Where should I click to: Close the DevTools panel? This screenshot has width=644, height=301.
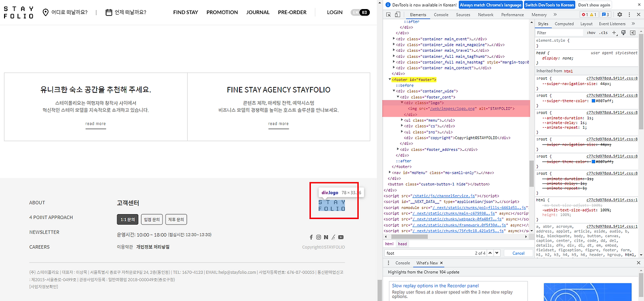638,15
